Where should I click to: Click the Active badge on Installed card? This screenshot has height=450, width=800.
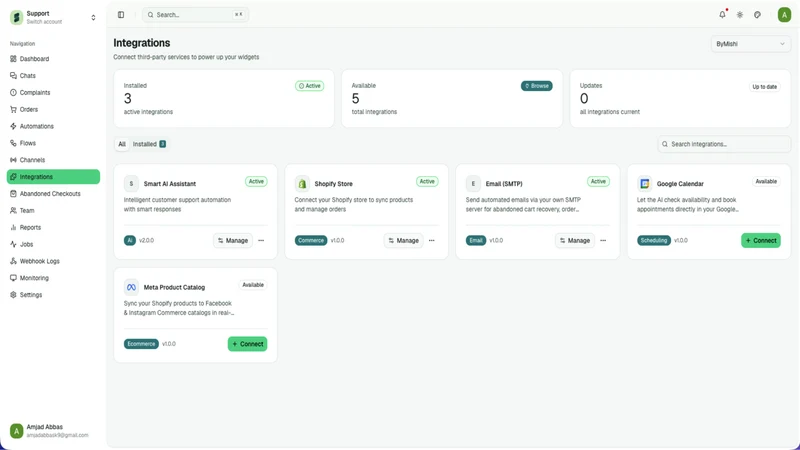[x=309, y=86]
